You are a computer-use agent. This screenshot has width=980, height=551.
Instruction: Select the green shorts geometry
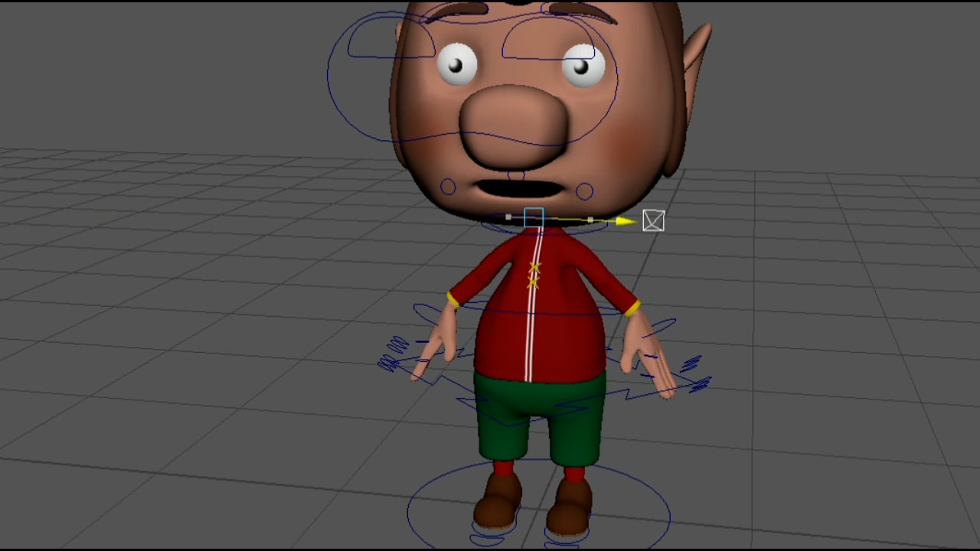(x=540, y=417)
